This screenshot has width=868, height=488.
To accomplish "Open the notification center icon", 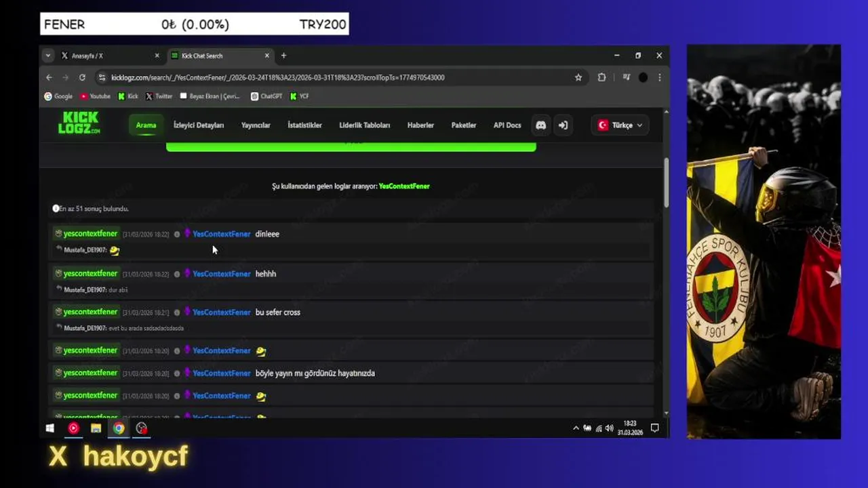I will pos(654,428).
